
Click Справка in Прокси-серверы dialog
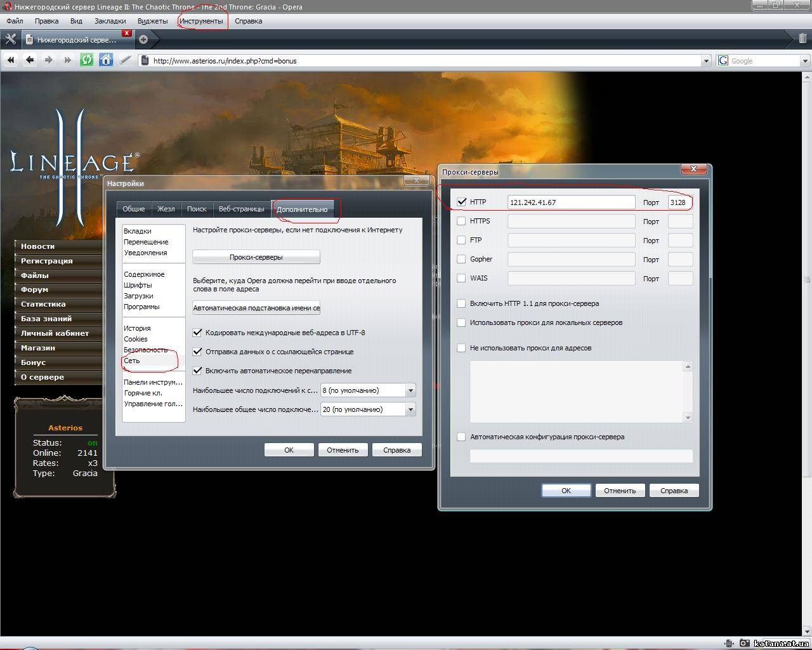674,491
